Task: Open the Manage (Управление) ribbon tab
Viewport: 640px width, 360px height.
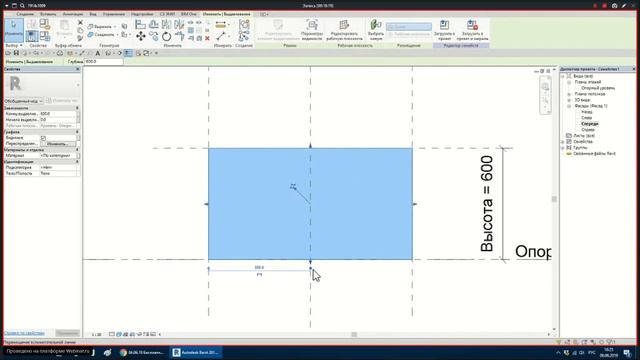Action: (x=113, y=14)
